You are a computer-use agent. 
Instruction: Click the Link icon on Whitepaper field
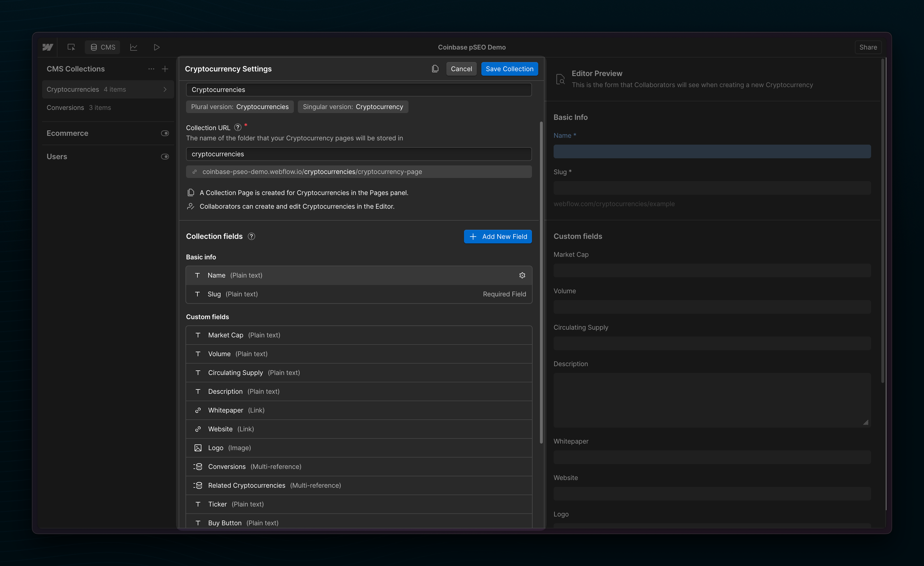[198, 410]
